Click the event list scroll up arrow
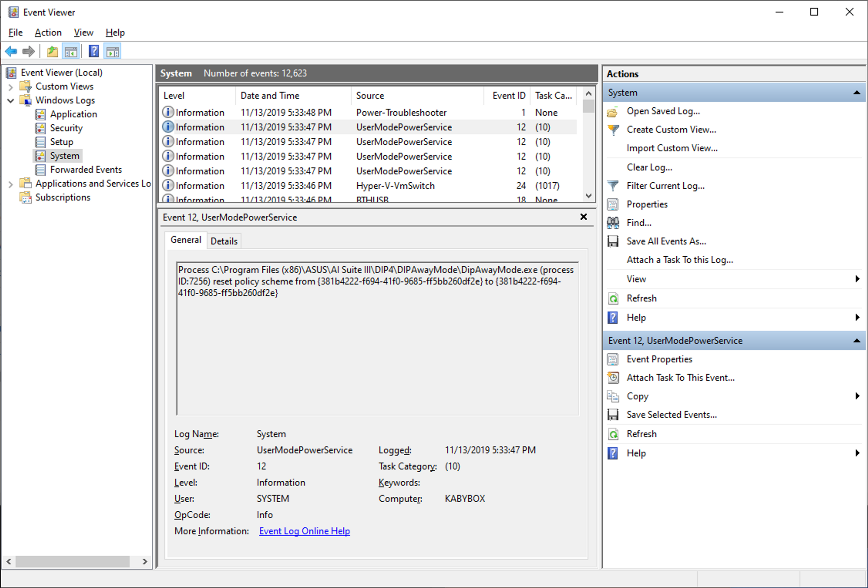This screenshot has height=588, width=868. coord(588,93)
